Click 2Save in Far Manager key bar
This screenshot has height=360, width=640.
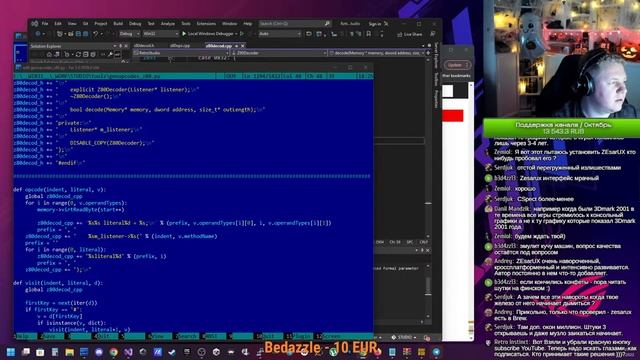click(x=53, y=336)
